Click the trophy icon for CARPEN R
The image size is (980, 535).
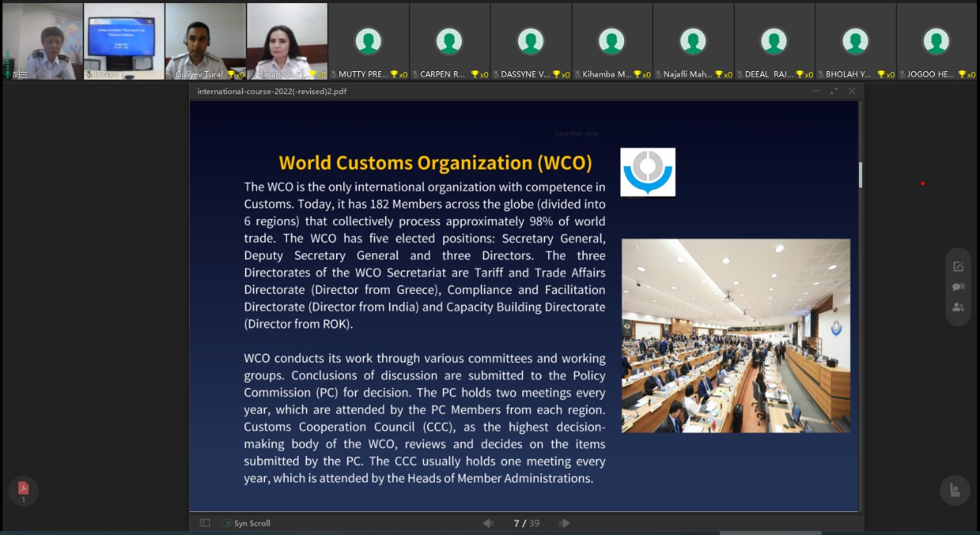pos(475,75)
